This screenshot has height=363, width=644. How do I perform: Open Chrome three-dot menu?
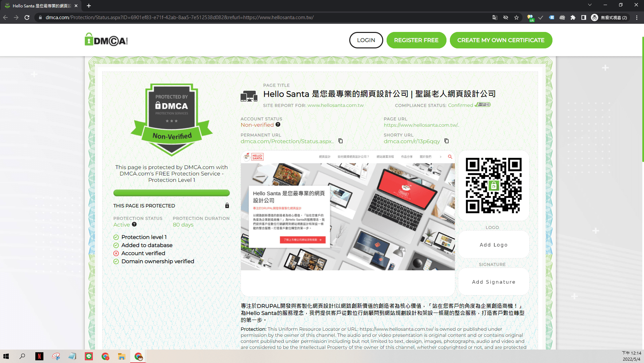[x=637, y=17]
